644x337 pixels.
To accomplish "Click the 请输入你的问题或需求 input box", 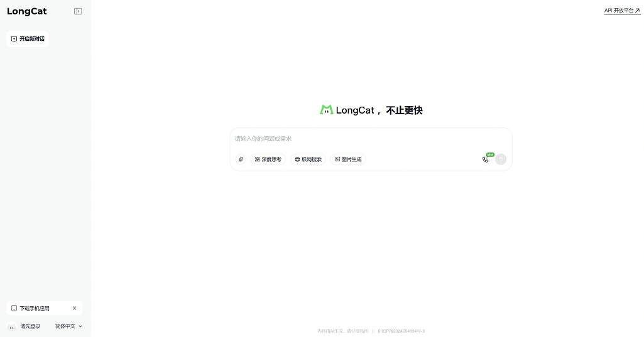I will [371, 139].
